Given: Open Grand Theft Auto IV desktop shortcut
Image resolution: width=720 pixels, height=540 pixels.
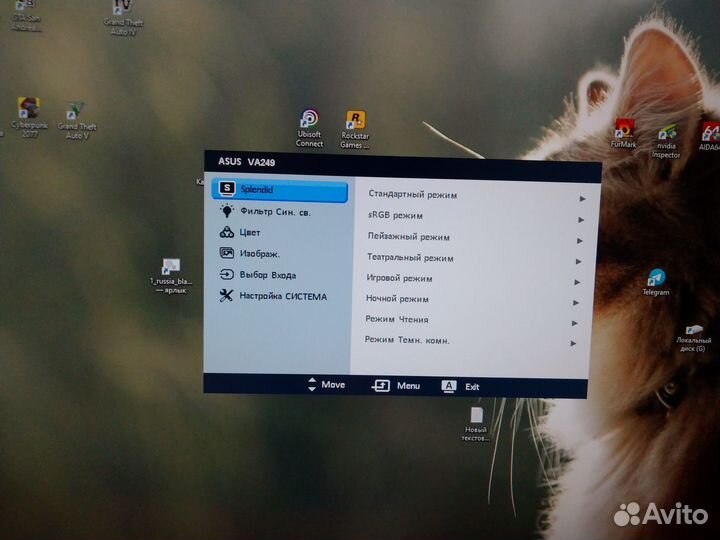Looking at the screenshot, I should (x=123, y=17).
